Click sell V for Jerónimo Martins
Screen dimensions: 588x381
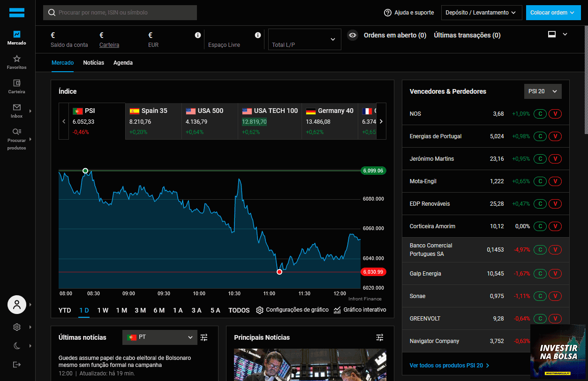click(555, 159)
